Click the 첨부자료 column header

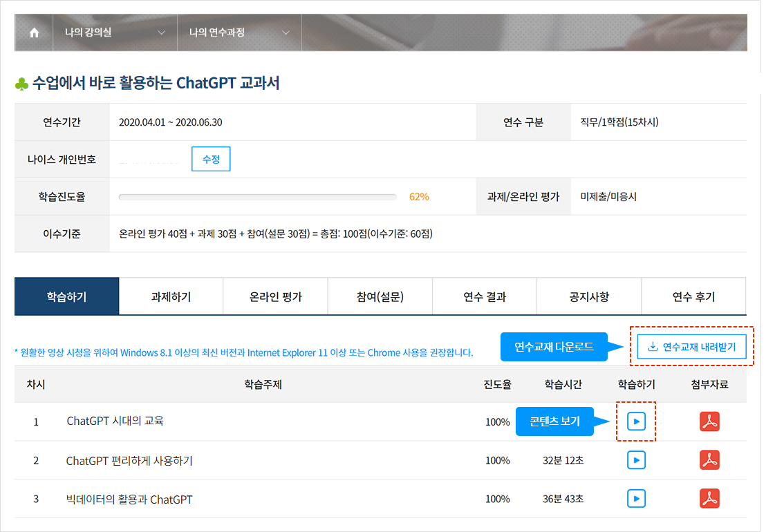pyautogui.click(x=709, y=384)
